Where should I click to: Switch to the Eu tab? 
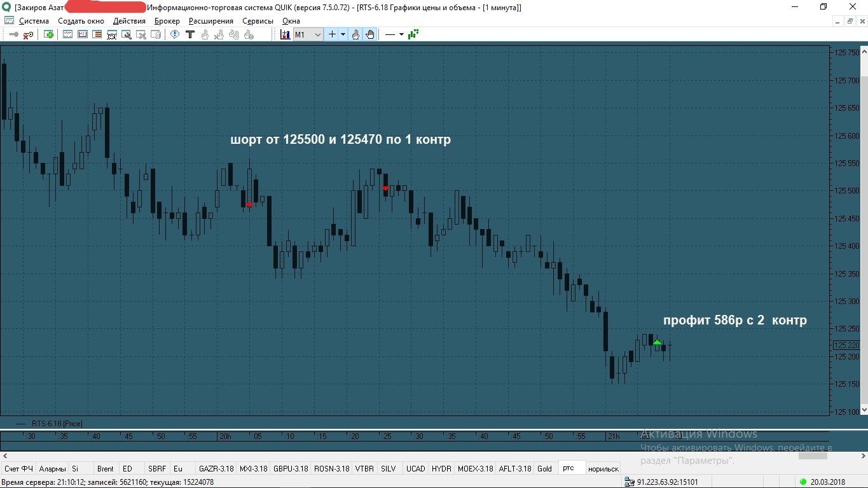pos(183,468)
